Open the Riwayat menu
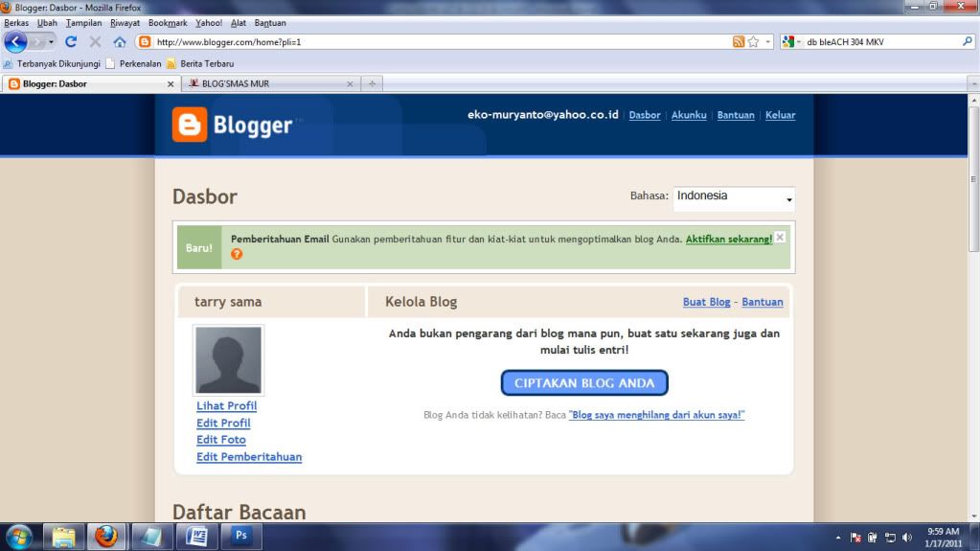This screenshot has height=551, width=980. [x=125, y=22]
